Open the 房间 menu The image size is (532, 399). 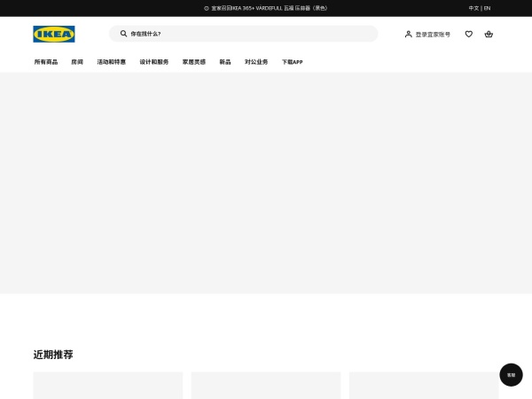[77, 62]
